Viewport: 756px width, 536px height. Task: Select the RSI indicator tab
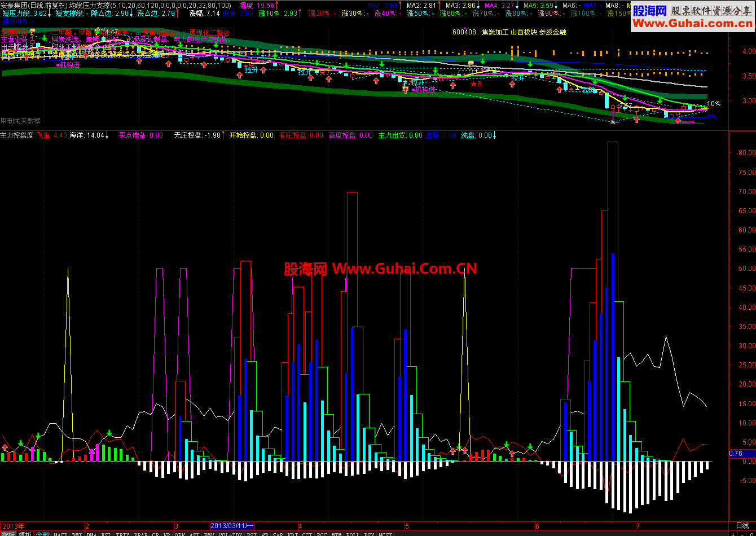click(x=252, y=533)
